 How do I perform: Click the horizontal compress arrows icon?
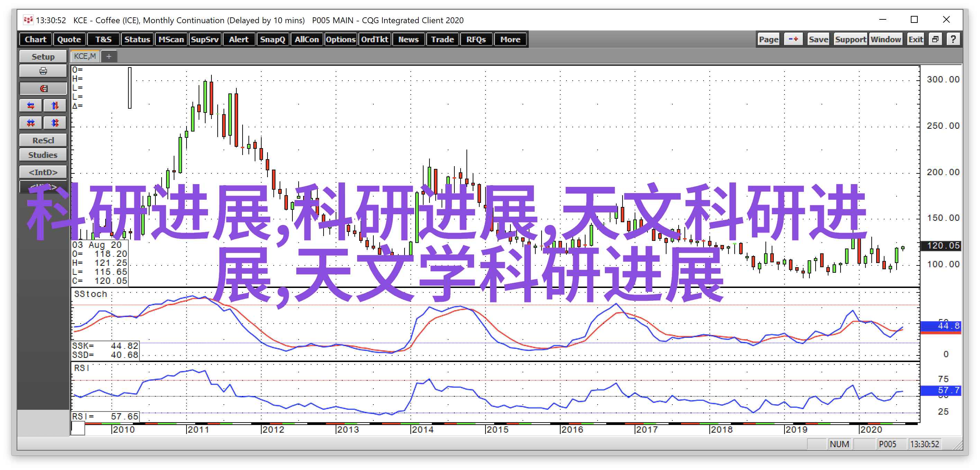[x=31, y=123]
